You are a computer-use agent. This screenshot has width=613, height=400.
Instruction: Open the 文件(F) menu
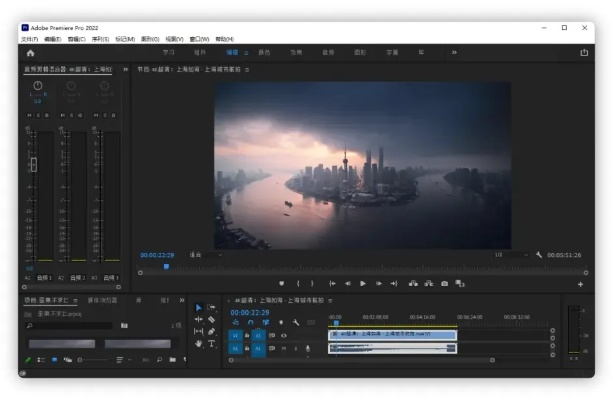[x=30, y=39]
